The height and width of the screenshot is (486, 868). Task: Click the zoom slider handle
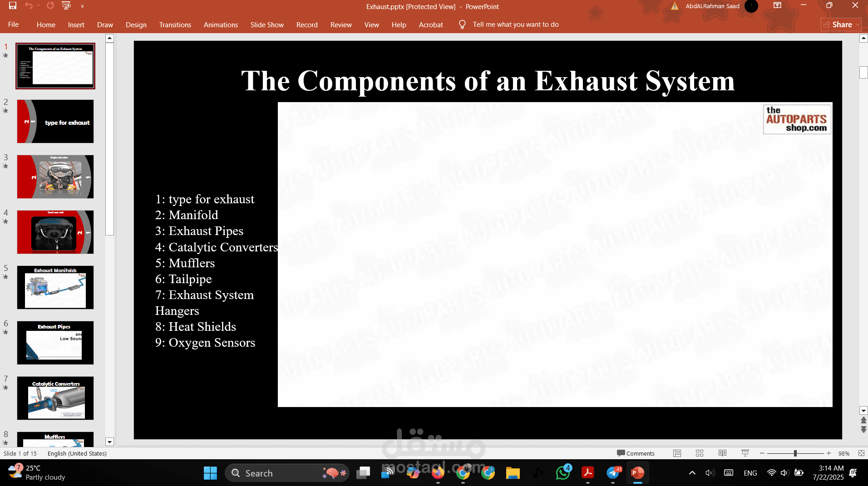795,453
